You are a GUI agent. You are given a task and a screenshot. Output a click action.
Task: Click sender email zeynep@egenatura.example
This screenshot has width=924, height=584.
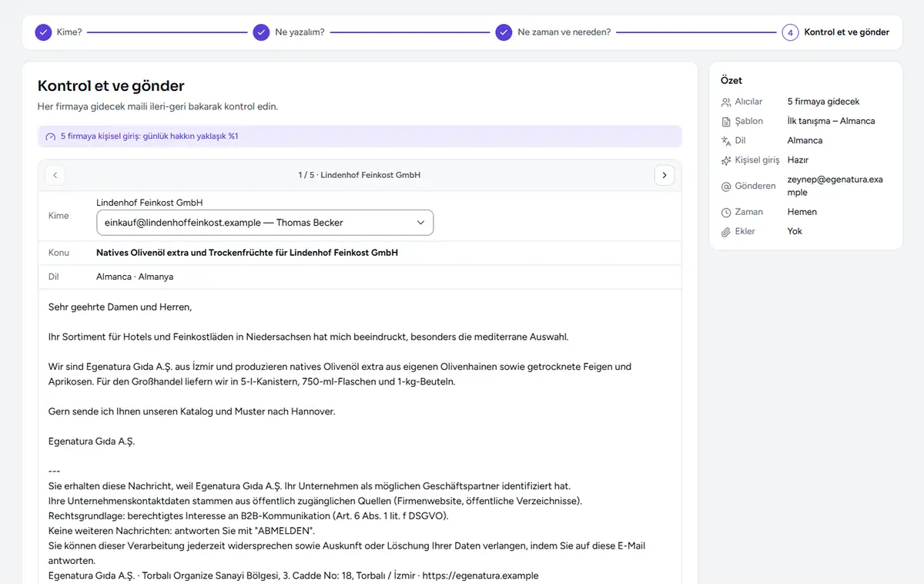point(835,186)
